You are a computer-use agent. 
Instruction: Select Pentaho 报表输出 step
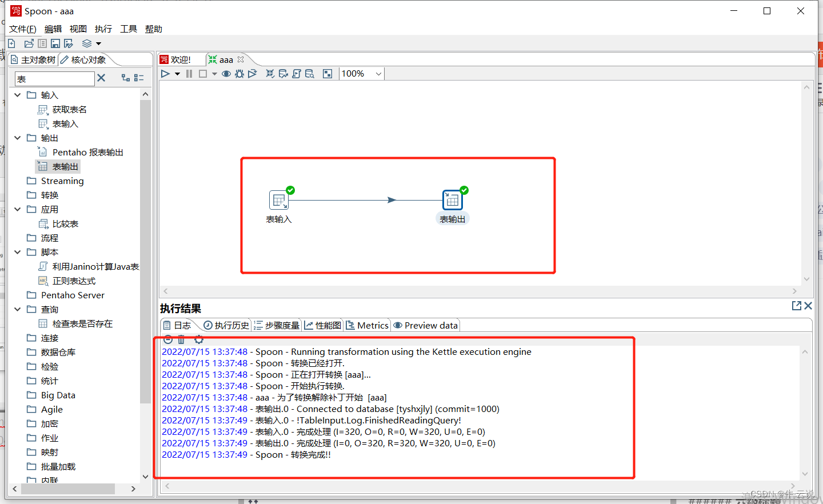tap(88, 152)
